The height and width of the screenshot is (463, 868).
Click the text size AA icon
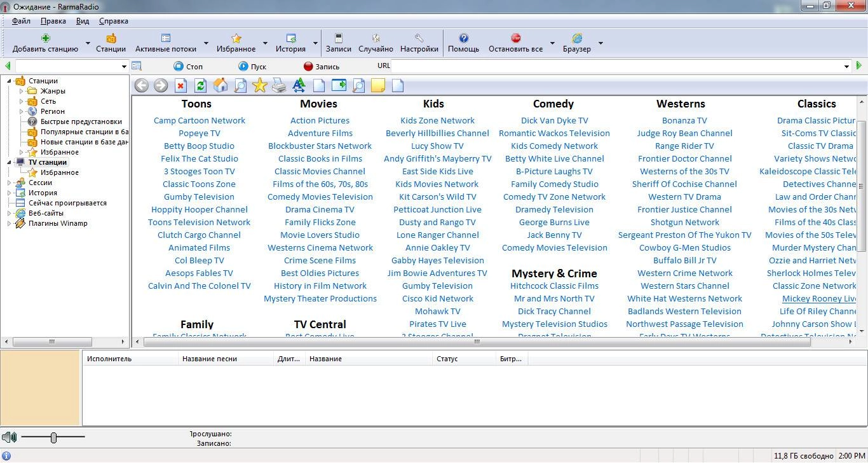pyautogui.click(x=299, y=85)
